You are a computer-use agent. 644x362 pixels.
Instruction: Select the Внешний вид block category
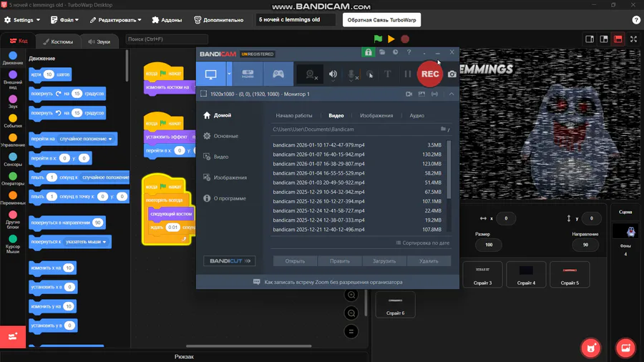13,79
